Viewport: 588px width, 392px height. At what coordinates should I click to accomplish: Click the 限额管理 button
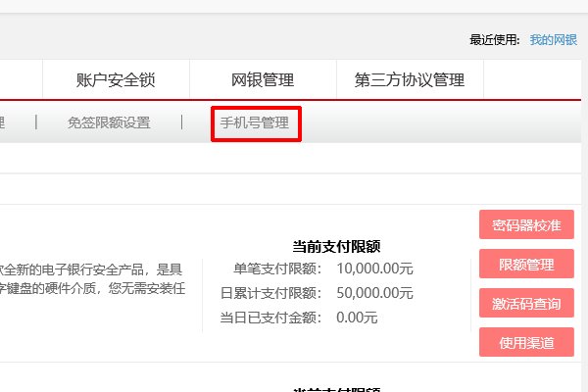[526, 264]
